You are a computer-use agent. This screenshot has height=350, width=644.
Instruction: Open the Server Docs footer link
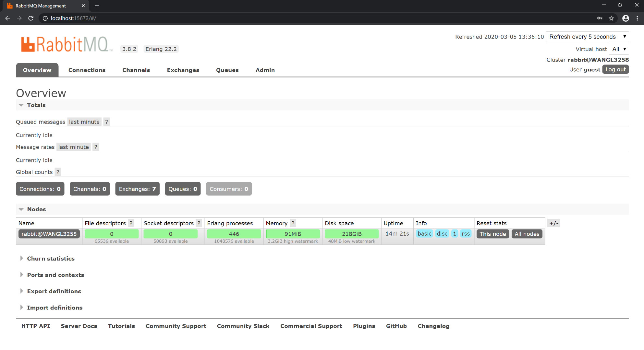pyautogui.click(x=79, y=326)
